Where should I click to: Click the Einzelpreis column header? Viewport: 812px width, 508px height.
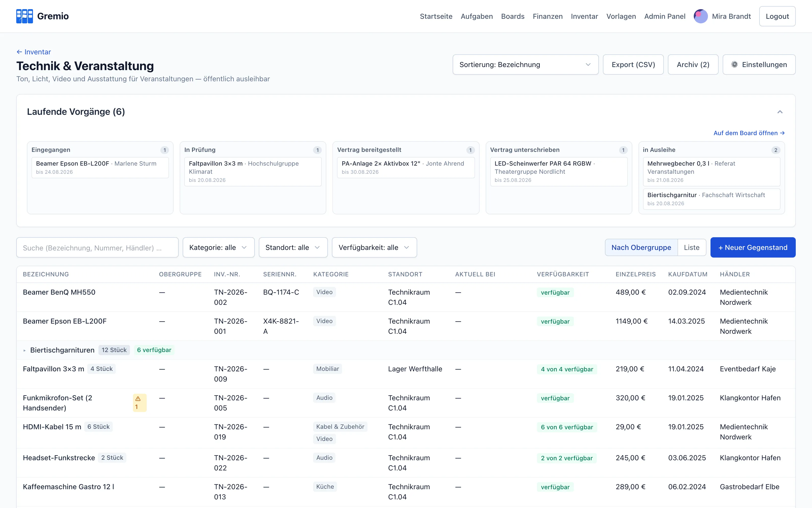pos(635,274)
